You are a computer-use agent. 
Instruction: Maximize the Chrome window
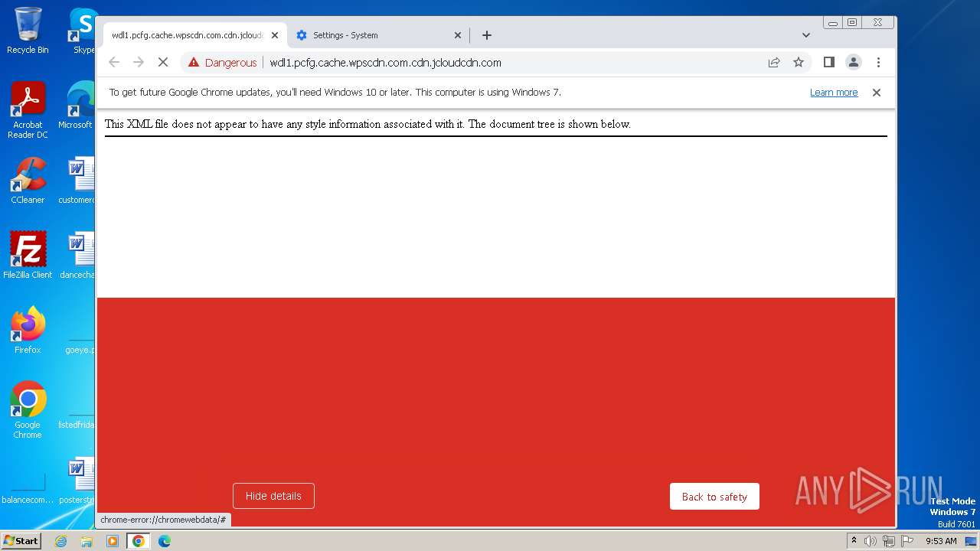(x=851, y=23)
